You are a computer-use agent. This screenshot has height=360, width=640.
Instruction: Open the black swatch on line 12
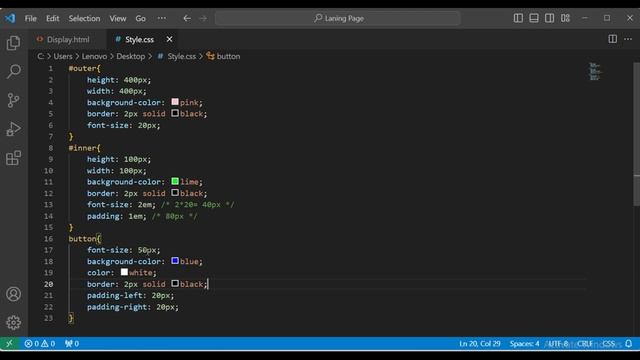tap(175, 193)
